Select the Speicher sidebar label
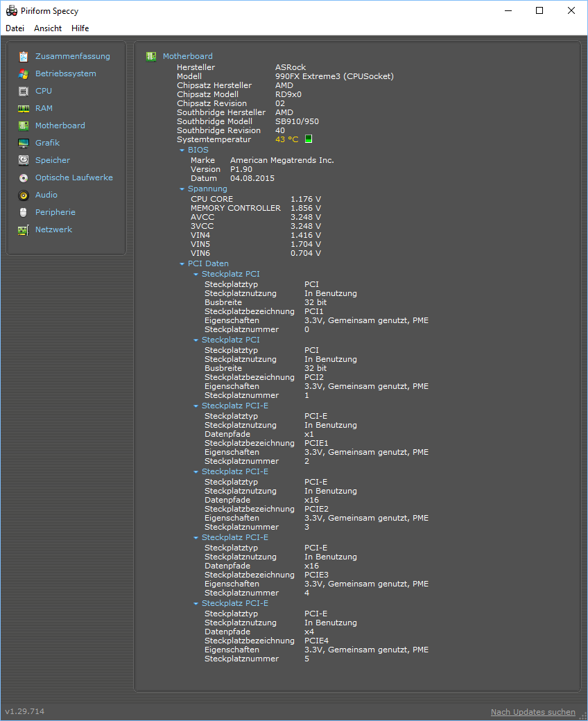 (53, 160)
